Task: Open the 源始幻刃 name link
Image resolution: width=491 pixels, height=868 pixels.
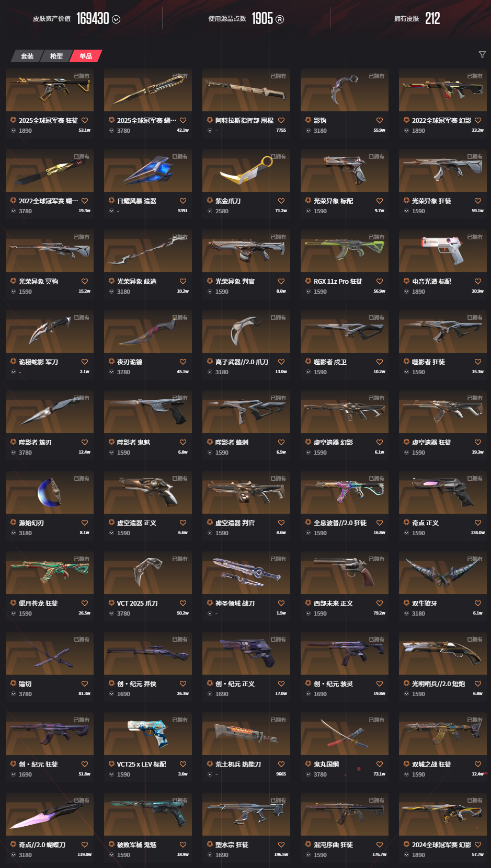Action: [31, 523]
